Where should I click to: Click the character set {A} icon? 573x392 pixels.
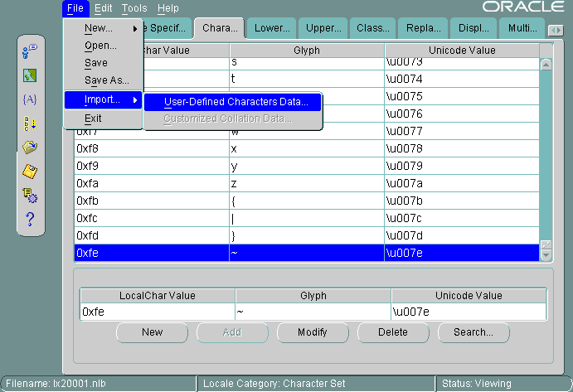(x=30, y=99)
